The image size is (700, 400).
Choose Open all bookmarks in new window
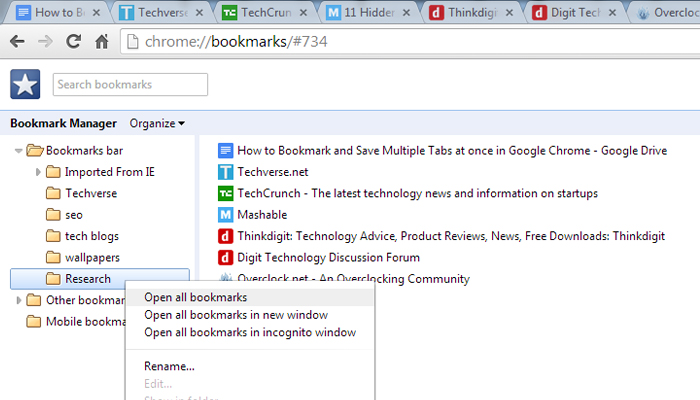250,315
